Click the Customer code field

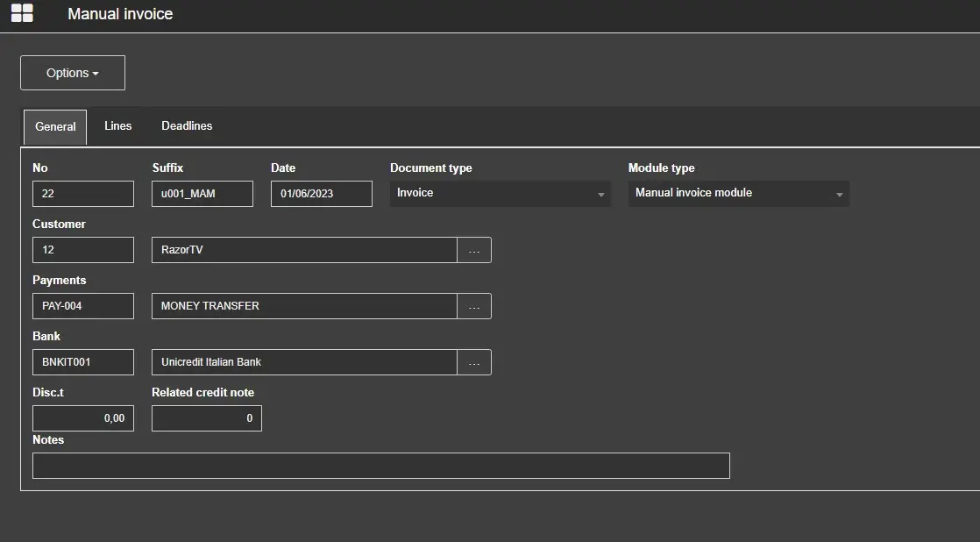[x=83, y=250]
